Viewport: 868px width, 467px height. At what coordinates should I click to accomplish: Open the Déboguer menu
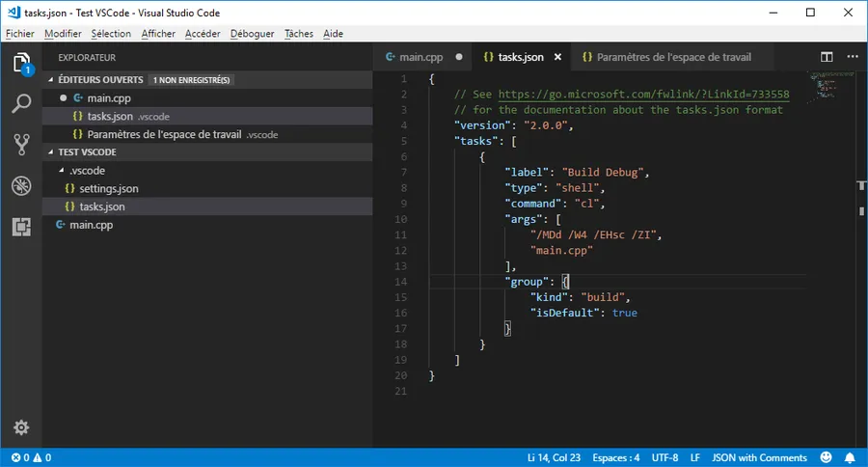(252, 34)
